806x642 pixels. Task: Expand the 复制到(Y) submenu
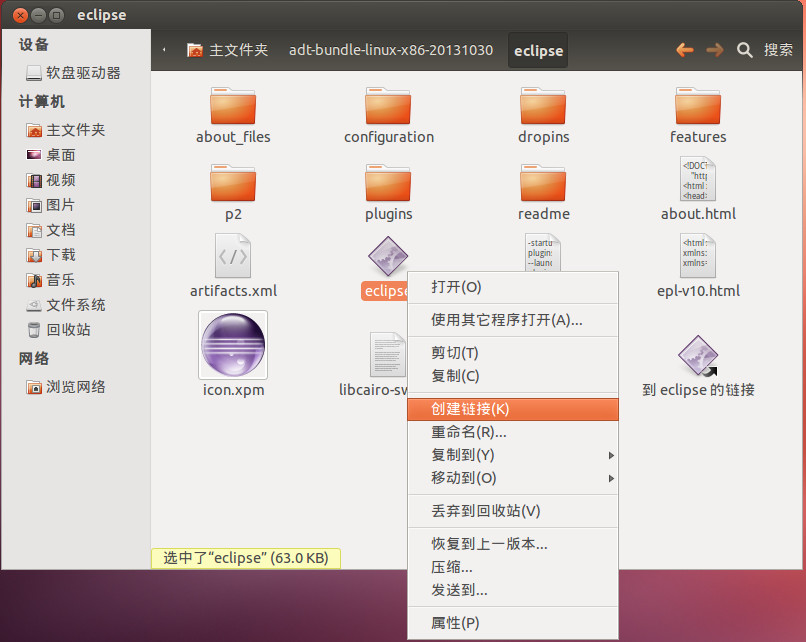click(512, 455)
